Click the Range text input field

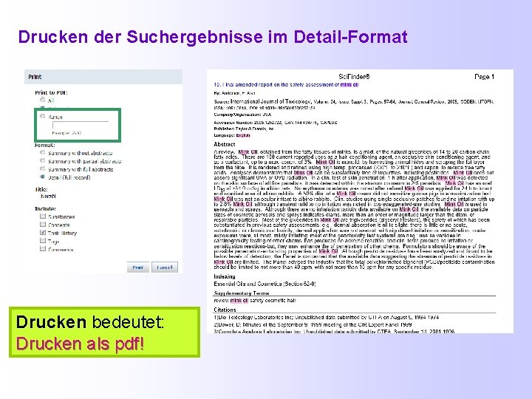[x=81, y=125]
